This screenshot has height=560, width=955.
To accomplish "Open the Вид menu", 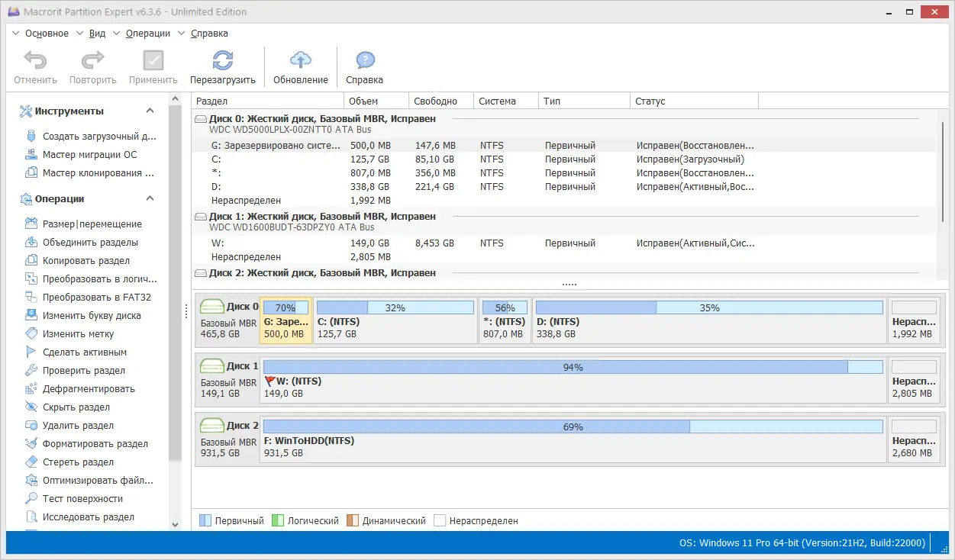I will 97,34.
